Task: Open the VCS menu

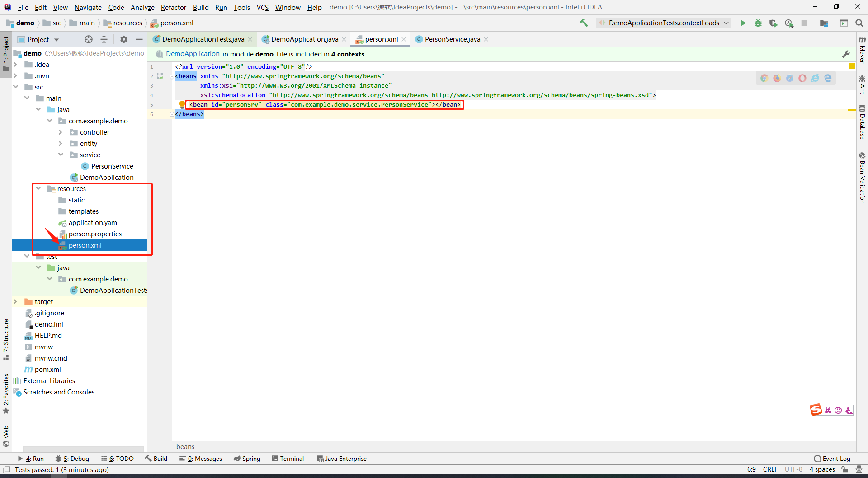Action: [x=263, y=7]
